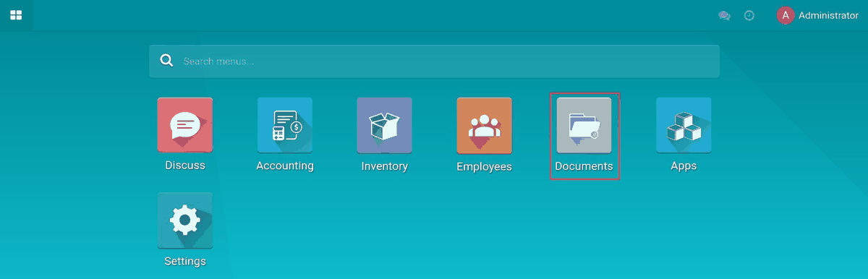Image resolution: width=868 pixels, height=279 pixels.
Task: Open the Accounting app icon
Action: [x=285, y=125]
